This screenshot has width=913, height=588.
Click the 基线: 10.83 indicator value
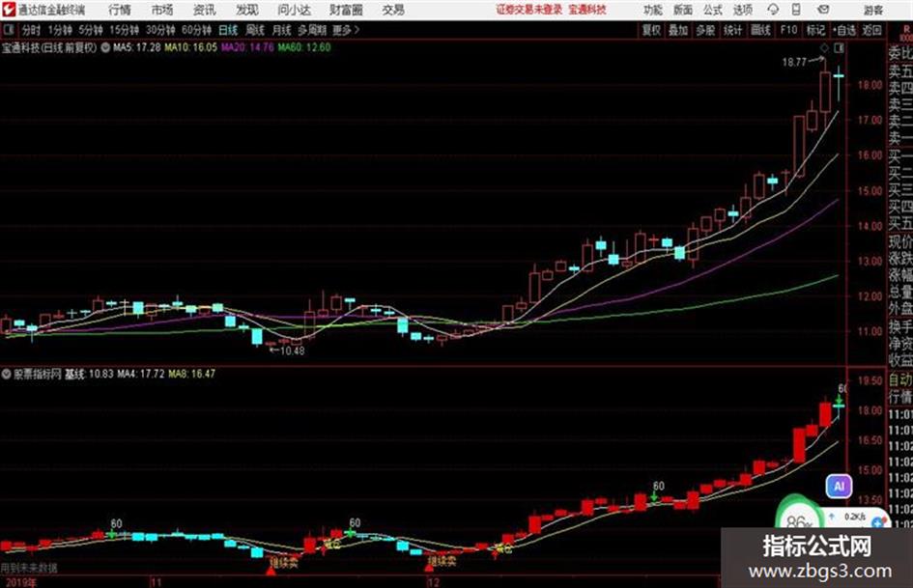89,374
